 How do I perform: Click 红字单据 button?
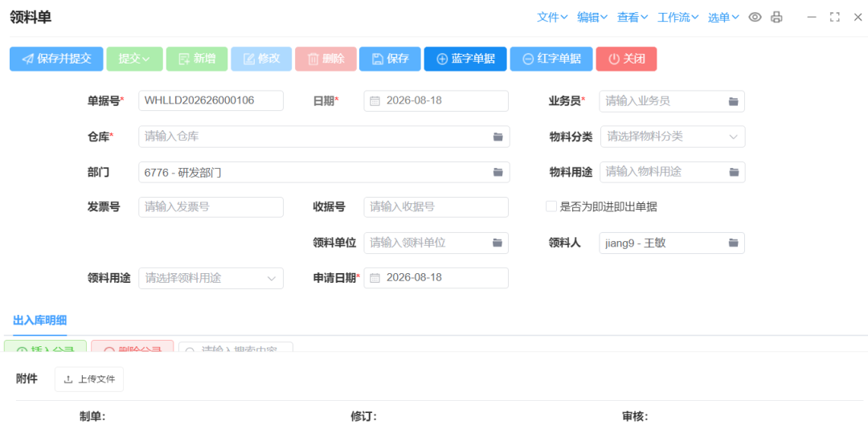[x=551, y=59]
